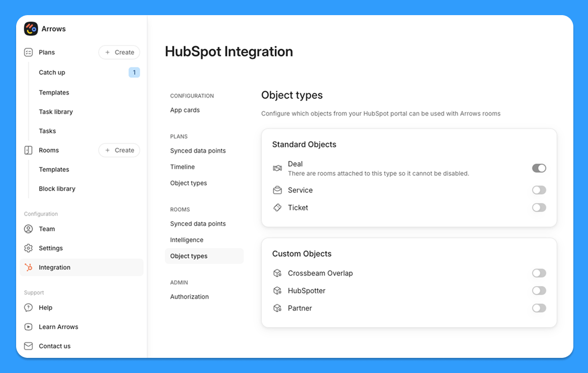This screenshot has width=588, height=373.
Task: Click the Arrows logo icon
Action: pos(31,29)
